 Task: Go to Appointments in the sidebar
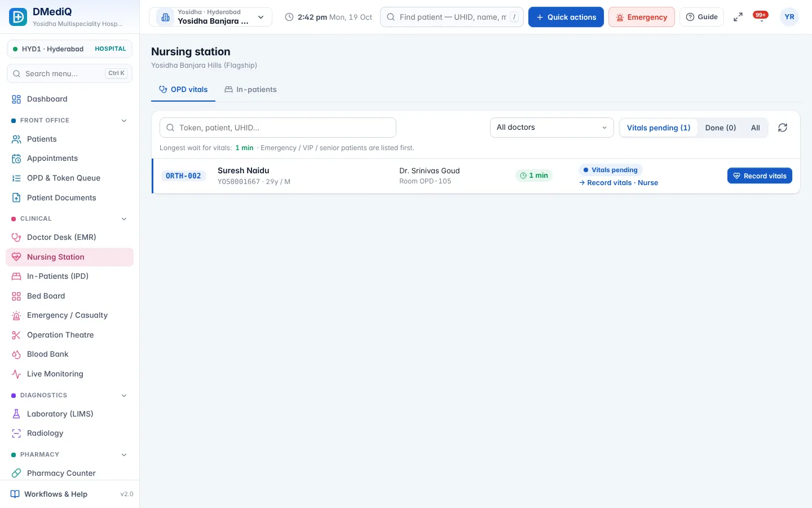69,159
